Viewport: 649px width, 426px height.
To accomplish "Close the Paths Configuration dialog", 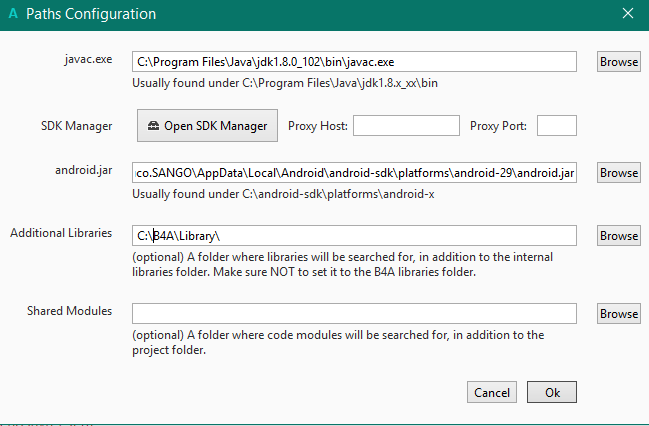I will coord(627,14).
